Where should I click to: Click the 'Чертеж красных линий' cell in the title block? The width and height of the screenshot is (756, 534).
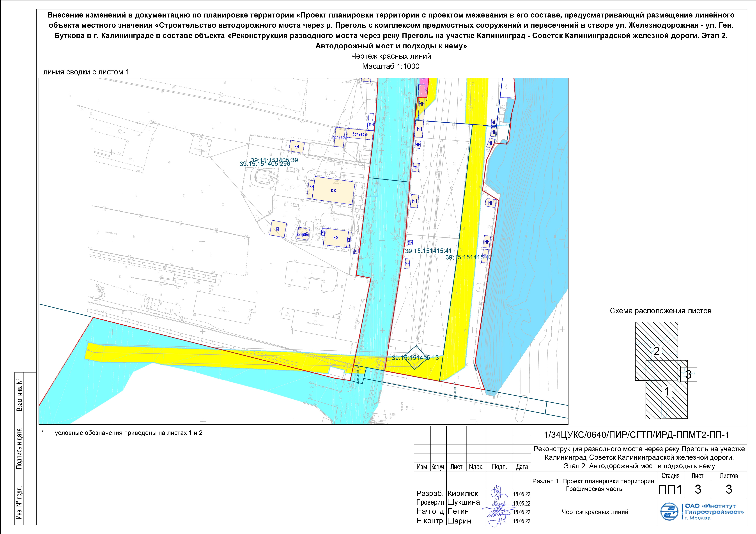pos(595,512)
